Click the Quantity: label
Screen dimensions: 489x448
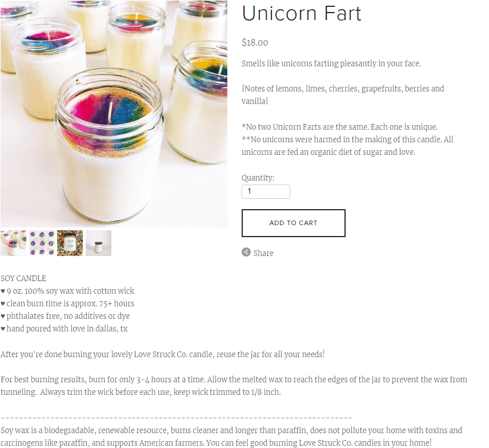(258, 178)
